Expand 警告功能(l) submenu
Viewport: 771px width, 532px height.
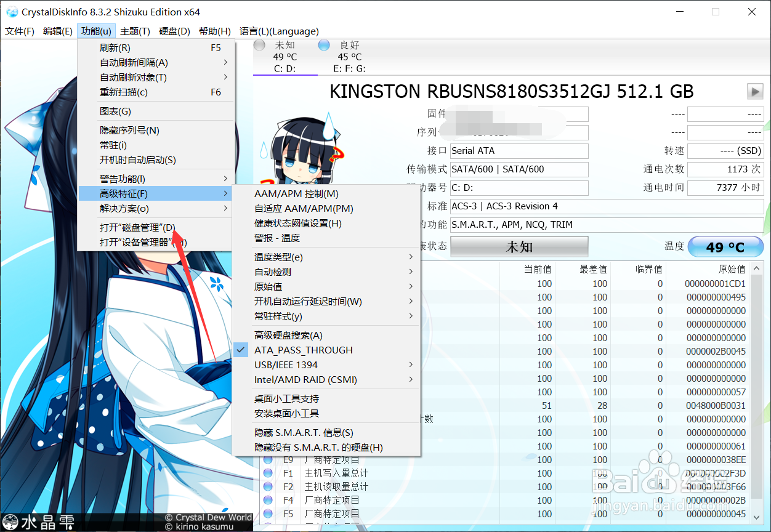(x=156, y=179)
